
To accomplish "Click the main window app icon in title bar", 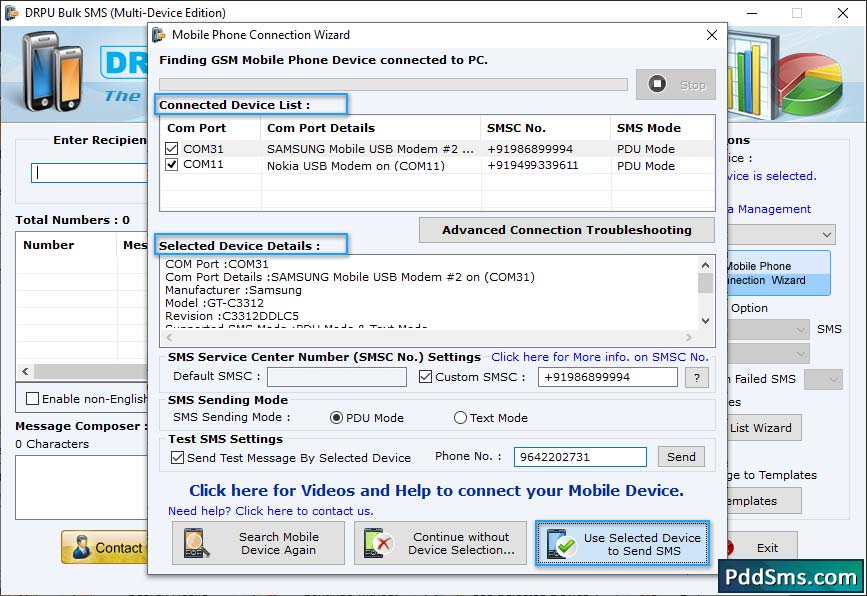I will click(x=12, y=13).
